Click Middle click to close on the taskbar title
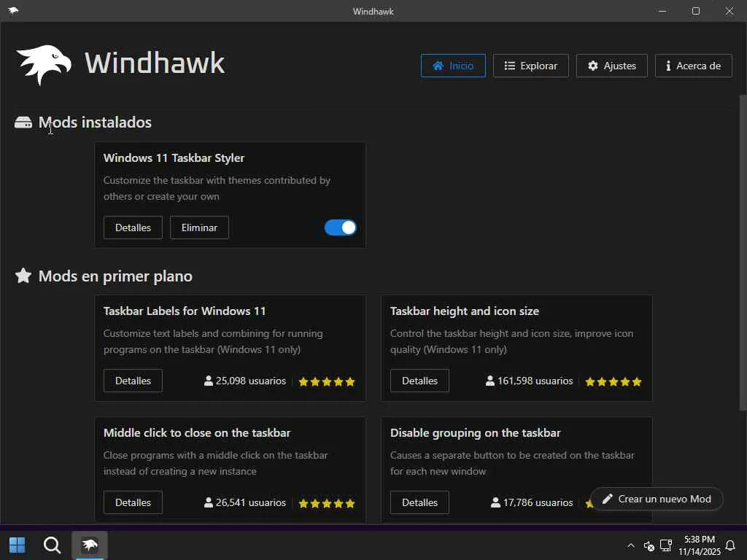Screen dimensions: 747x560 point(197,433)
